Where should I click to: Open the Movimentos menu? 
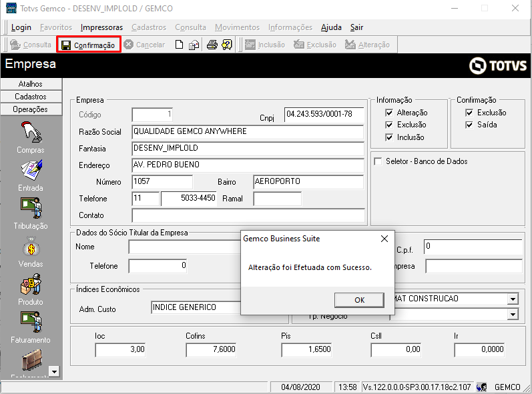click(x=237, y=27)
